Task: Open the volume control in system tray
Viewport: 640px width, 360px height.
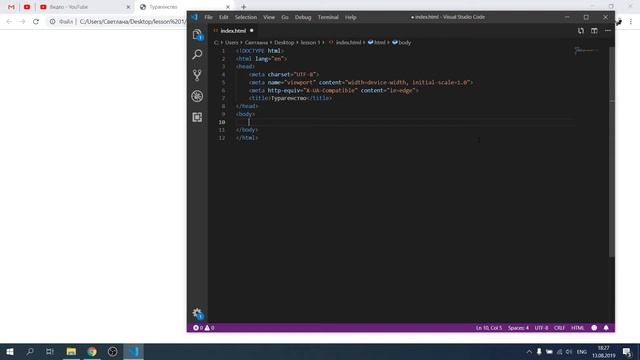Action: (x=569, y=351)
